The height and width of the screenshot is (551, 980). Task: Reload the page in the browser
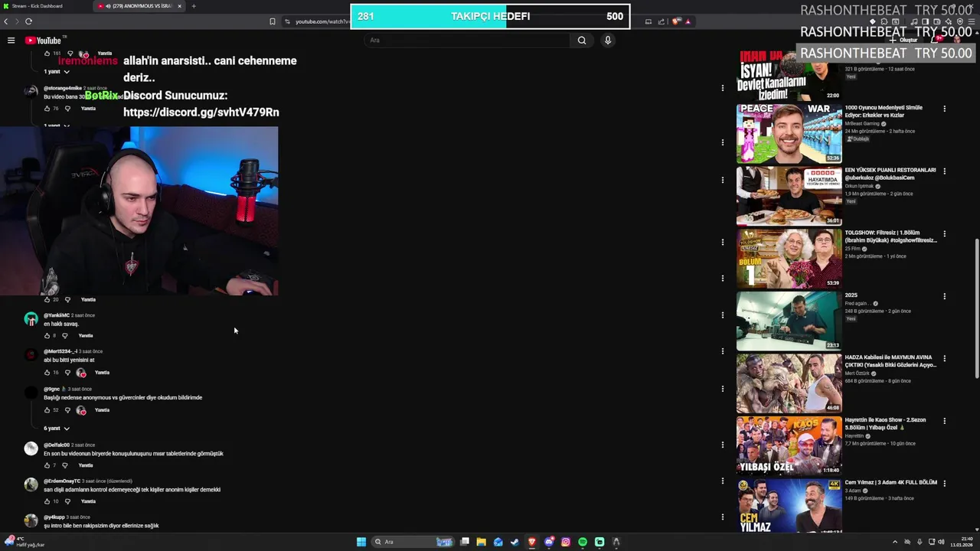pyautogui.click(x=28, y=21)
